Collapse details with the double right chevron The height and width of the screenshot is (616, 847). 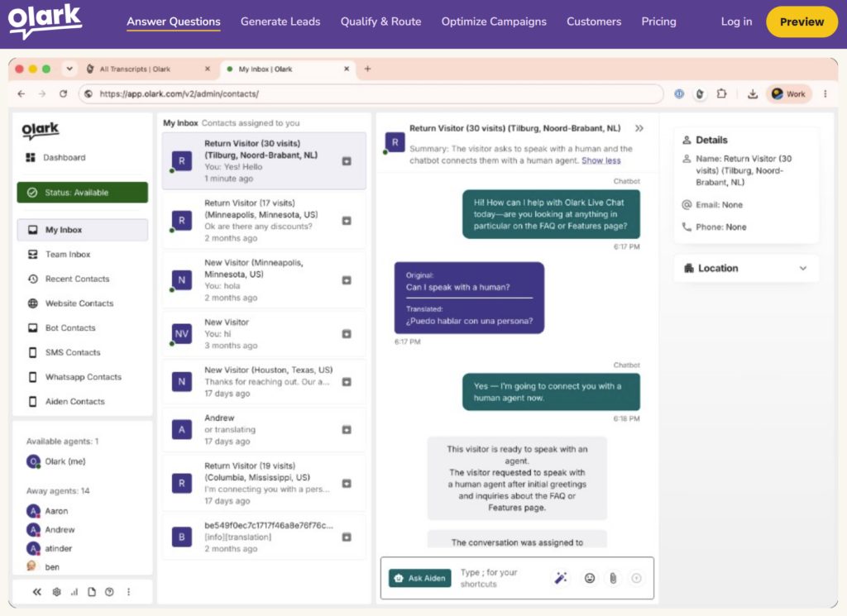tap(639, 128)
